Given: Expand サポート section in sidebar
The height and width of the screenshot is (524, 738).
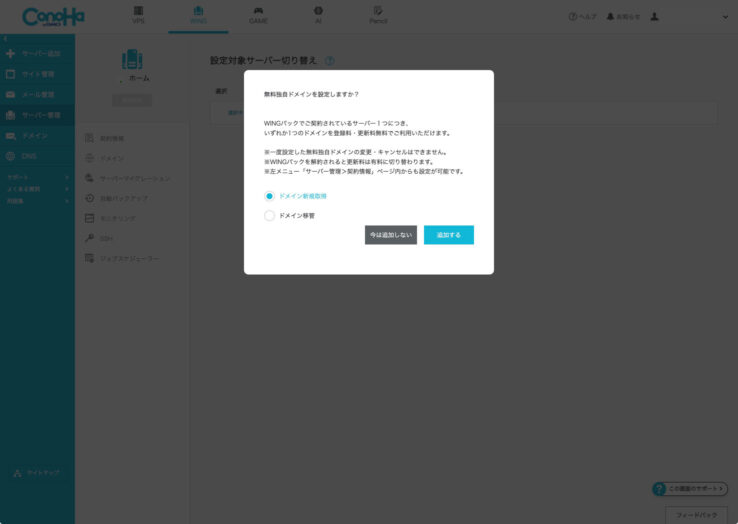Looking at the screenshot, I should [x=38, y=177].
